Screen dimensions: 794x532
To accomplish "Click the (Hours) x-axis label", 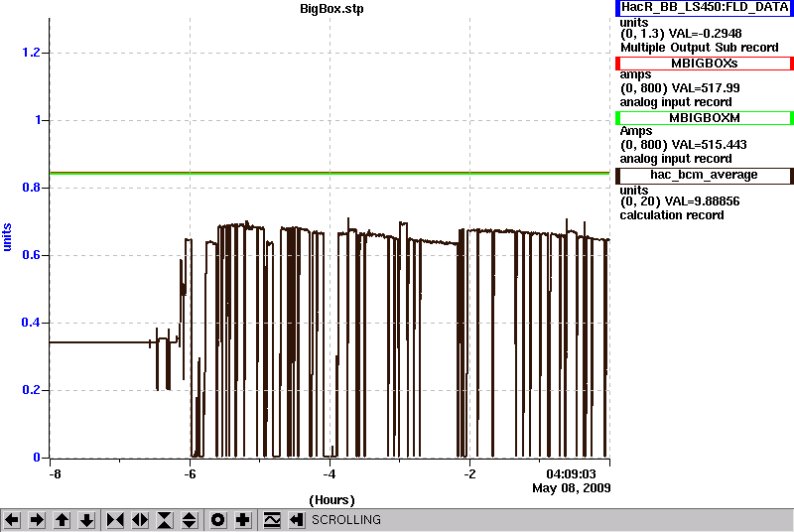I will [331, 500].
